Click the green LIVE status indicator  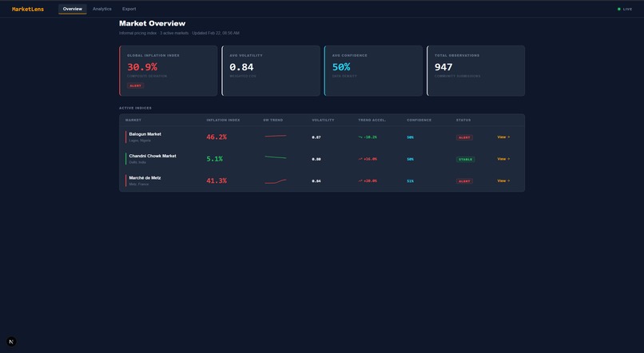[625, 9]
